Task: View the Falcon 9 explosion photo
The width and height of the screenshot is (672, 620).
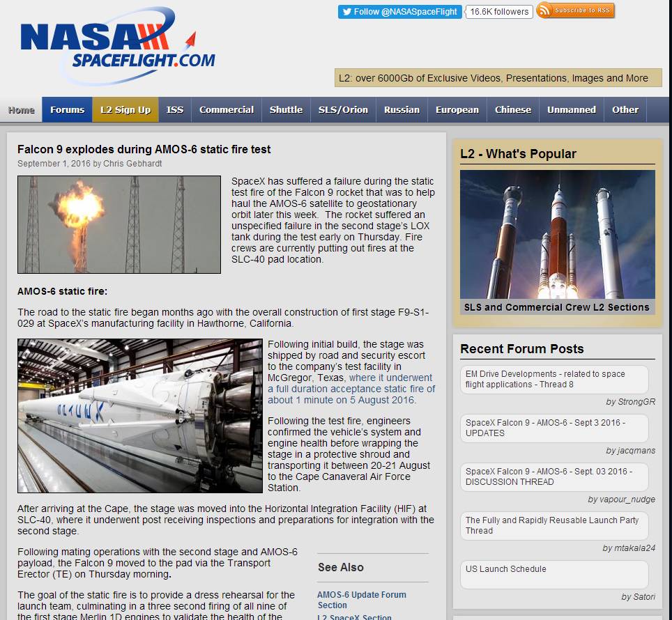Action: point(119,224)
